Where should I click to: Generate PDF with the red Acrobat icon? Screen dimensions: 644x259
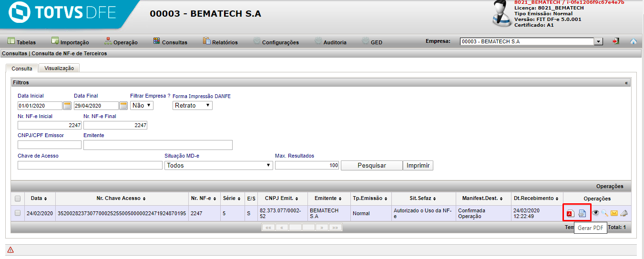[570, 214]
